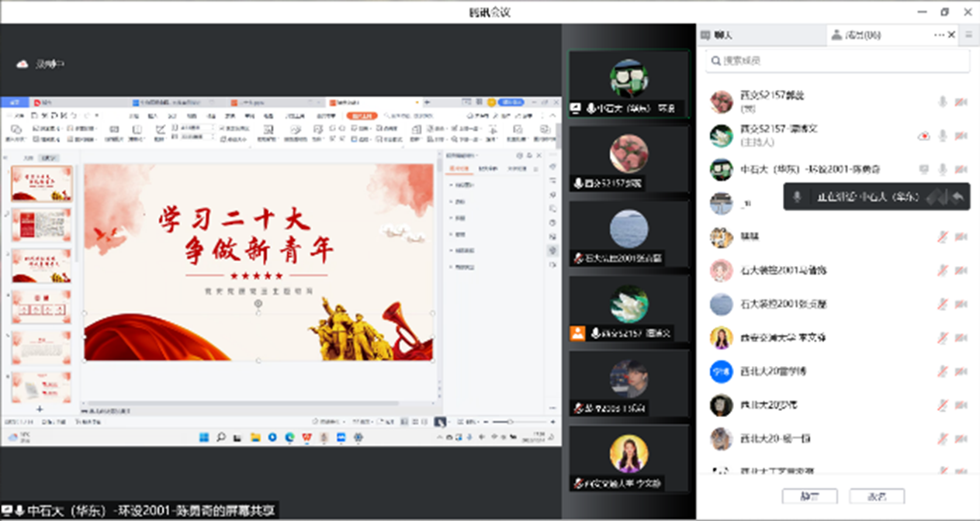Click the cloud recording icon at top-left

pos(22,64)
